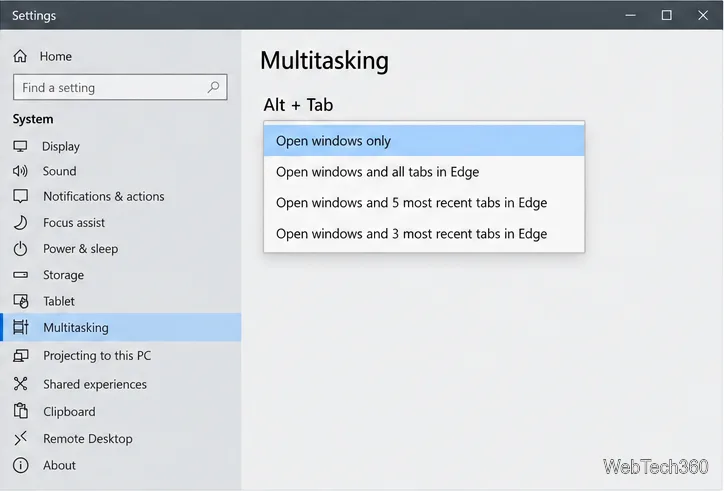
Task: Select Multitasking in sidebar
Action: point(121,327)
